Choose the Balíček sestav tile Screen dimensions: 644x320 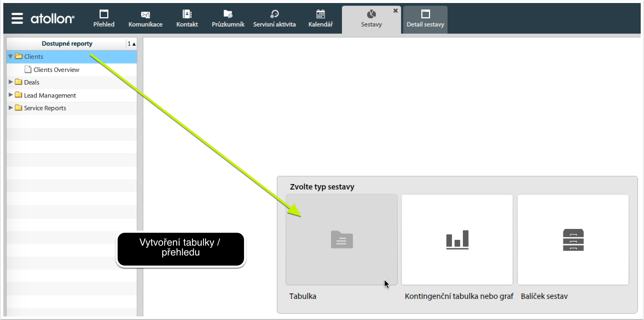573,240
